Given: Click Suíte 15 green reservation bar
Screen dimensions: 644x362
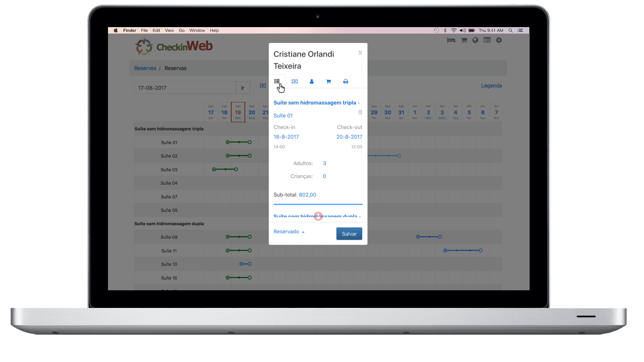Looking at the screenshot, I should pos(238,278).
